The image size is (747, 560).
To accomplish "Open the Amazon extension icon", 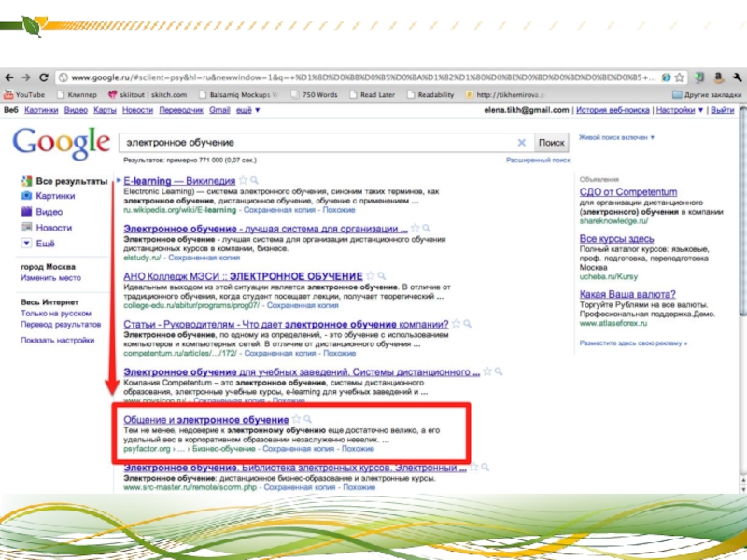I will point(718,77).
